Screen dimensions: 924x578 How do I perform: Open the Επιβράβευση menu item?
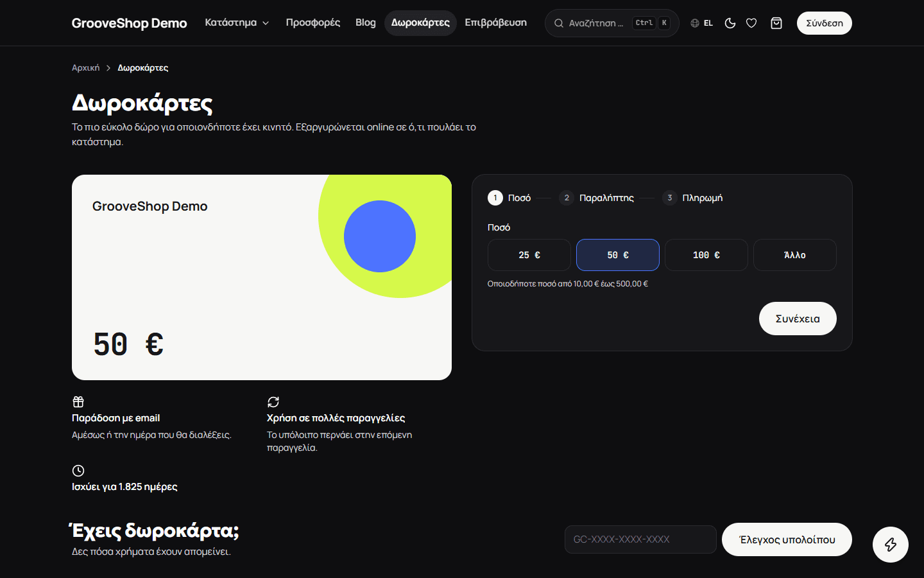pyautogui.click(x=496, y=23)
